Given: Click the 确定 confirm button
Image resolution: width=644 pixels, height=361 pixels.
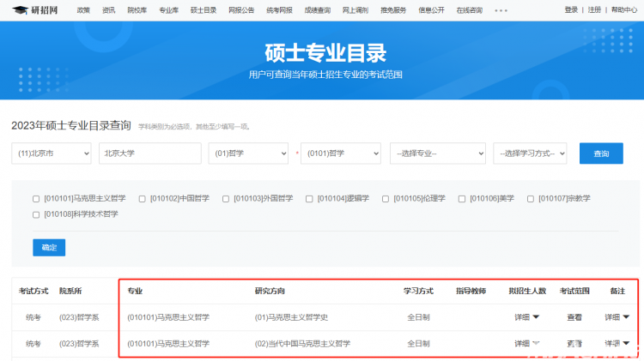Looking at the screenshot, I should pos(49,247).
